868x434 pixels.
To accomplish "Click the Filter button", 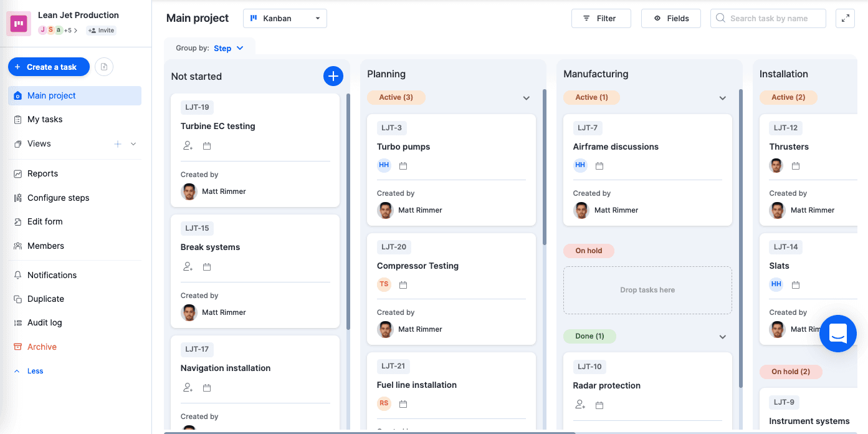I will click(x=601, y=19).
